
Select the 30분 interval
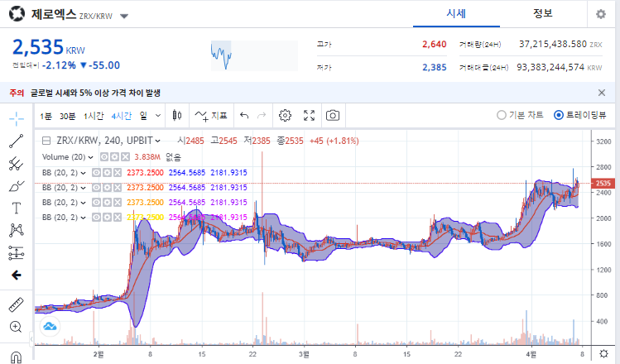[68, 116]
